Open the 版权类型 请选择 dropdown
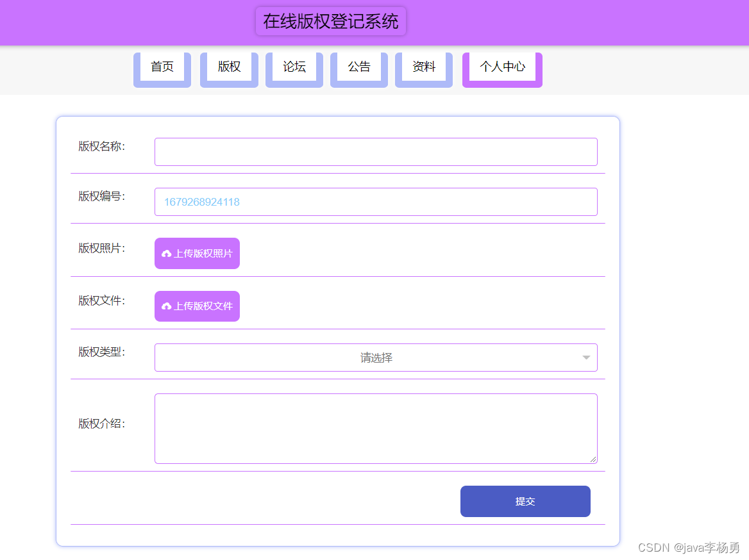 pos(376,358)
